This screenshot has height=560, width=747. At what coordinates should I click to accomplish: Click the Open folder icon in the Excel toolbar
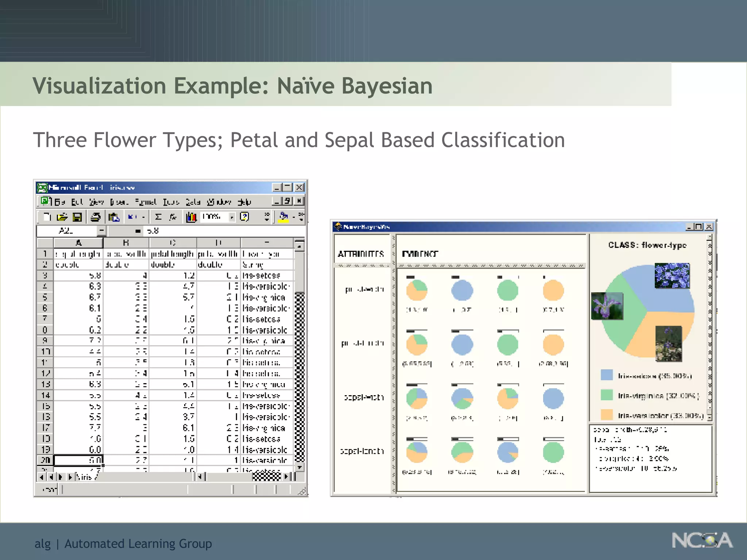62,217
